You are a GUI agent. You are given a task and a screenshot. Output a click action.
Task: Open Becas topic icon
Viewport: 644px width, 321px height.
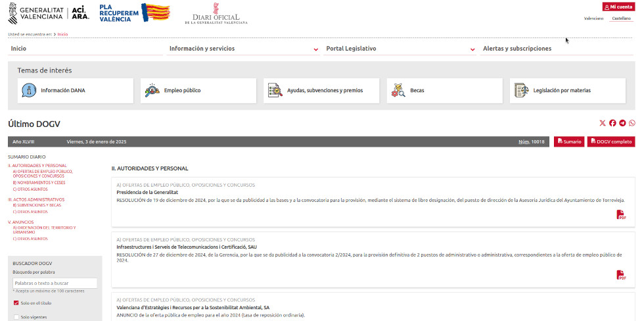tap(398, 91)
